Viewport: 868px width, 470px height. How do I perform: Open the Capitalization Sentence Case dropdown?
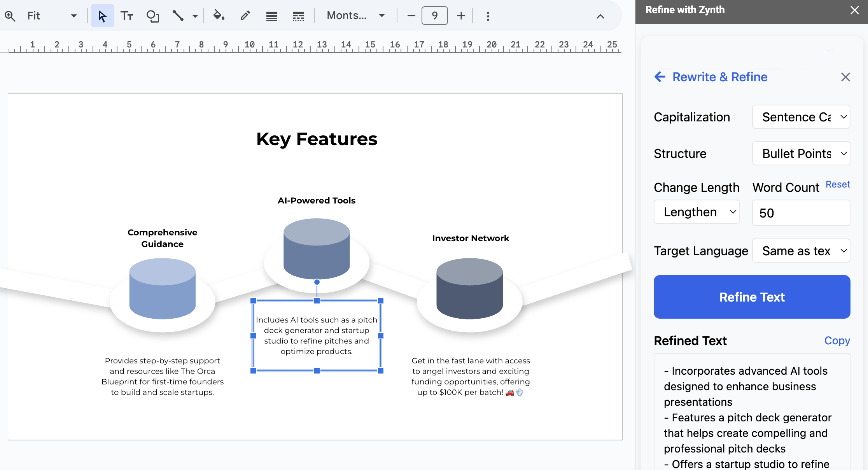(x=801, y=117)
